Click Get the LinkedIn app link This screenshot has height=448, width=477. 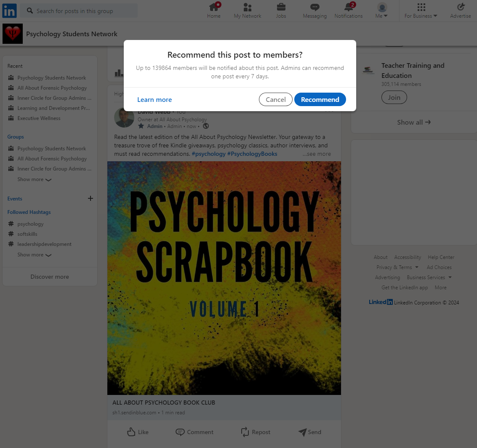click(404, 287)
